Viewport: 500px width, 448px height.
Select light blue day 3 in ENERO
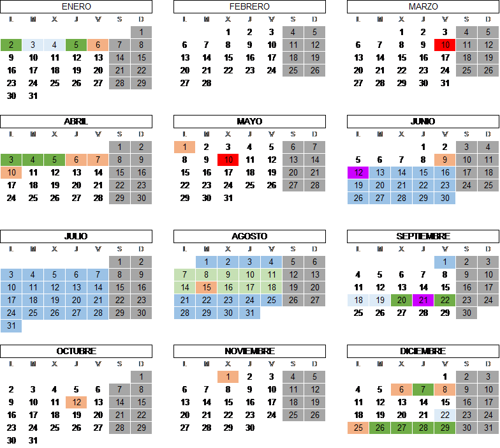(33, 45)
